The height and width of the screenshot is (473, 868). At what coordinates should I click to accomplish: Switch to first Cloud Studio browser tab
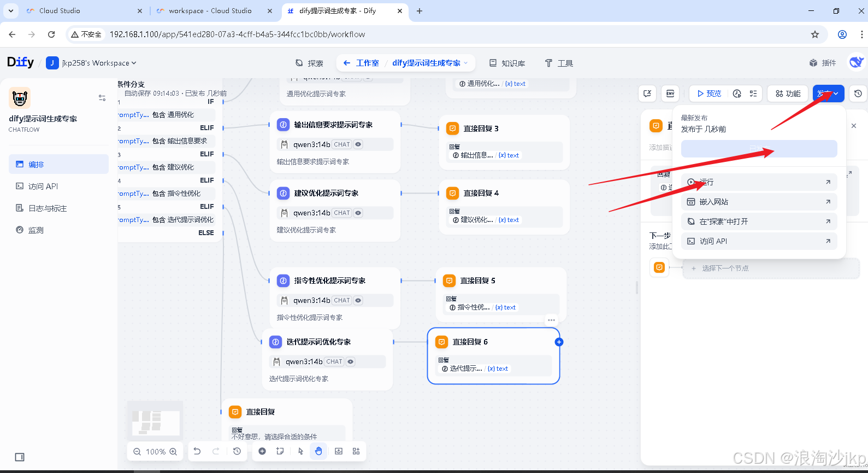pos(82,11)
